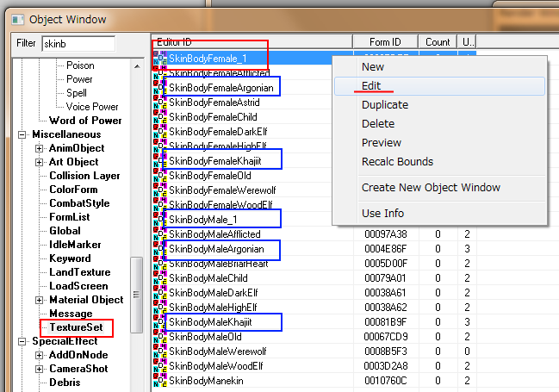Select the Voice Power tree item
Viewport: 559px width, 392px height.
[92, 107]
